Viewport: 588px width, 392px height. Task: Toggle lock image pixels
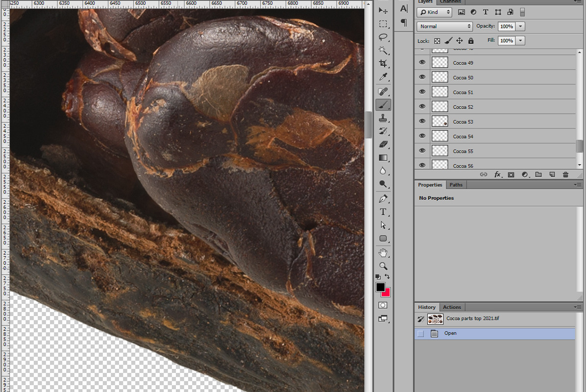(448, 41)
